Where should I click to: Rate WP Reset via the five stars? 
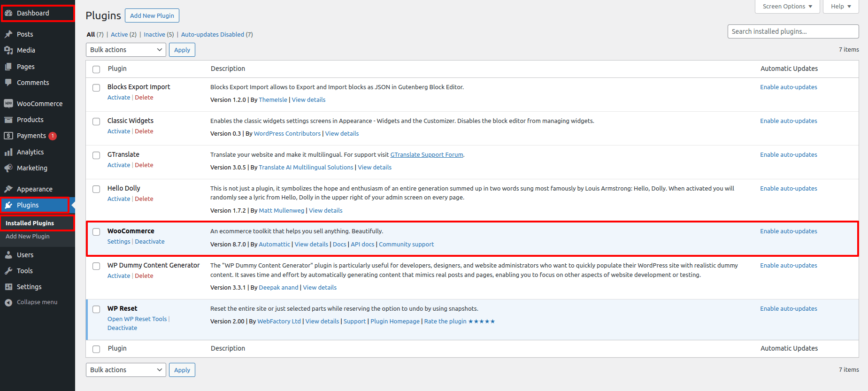pyautogui.click(x=482, y=322)
